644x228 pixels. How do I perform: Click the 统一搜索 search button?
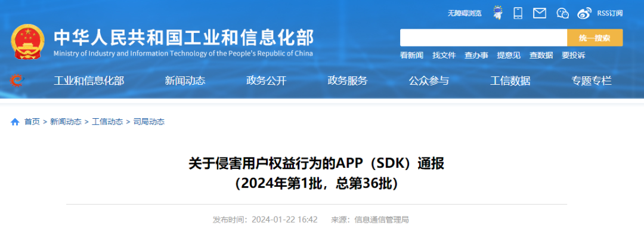coord(595,38)
